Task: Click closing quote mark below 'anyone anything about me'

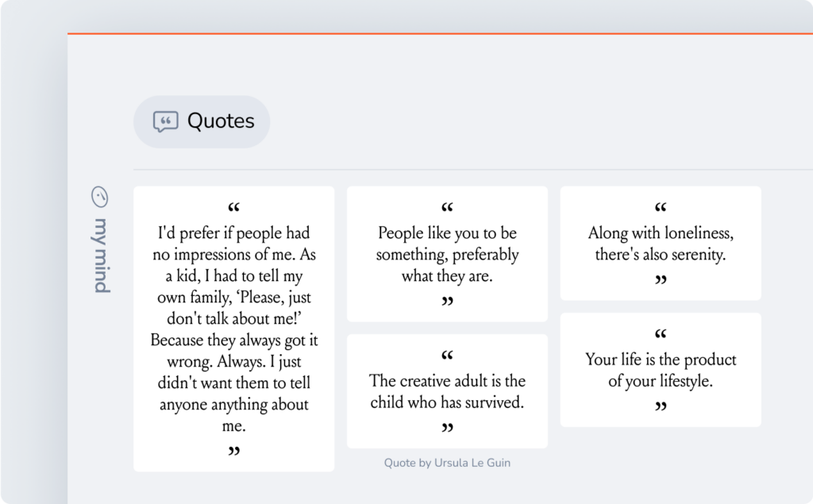Action: pyautogui.click(x=233, y=452)
